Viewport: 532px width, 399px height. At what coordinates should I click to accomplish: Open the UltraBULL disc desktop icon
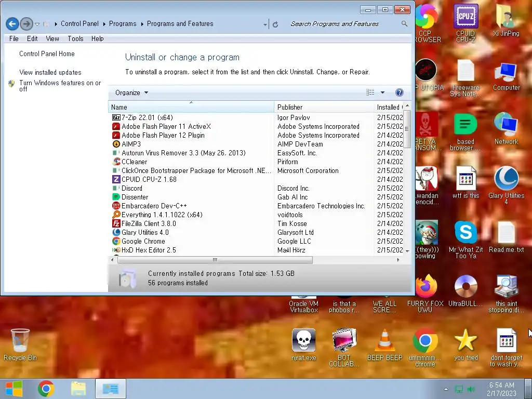click(465, 290)
